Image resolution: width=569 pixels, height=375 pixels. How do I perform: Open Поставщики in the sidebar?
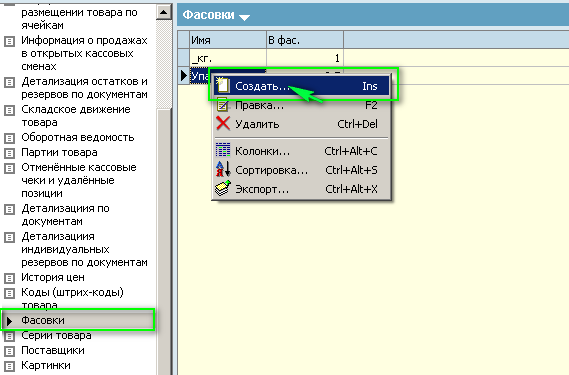[x=53, y=350]
